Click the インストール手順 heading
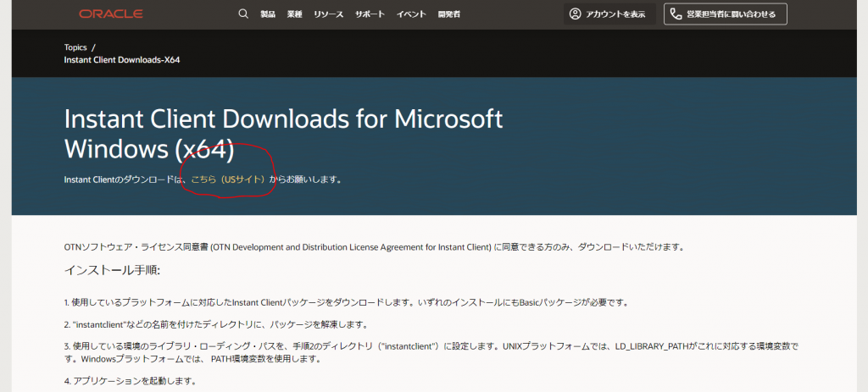 112,270
